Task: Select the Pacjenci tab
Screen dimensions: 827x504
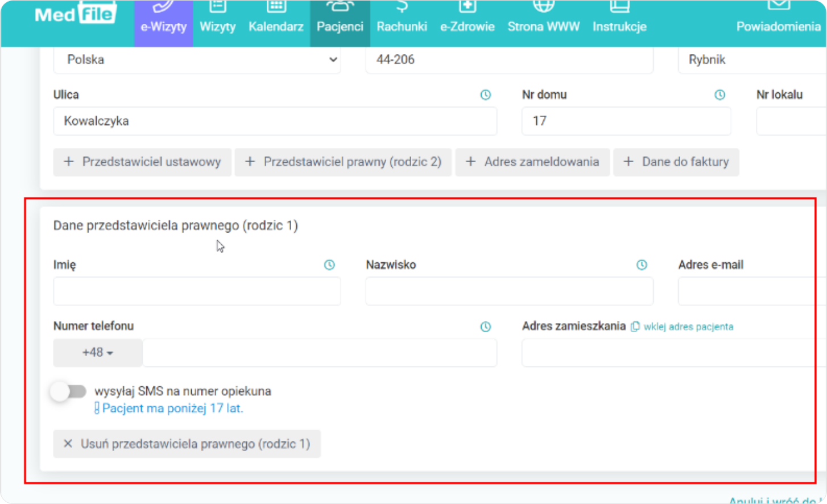Action: coord(340,23)
